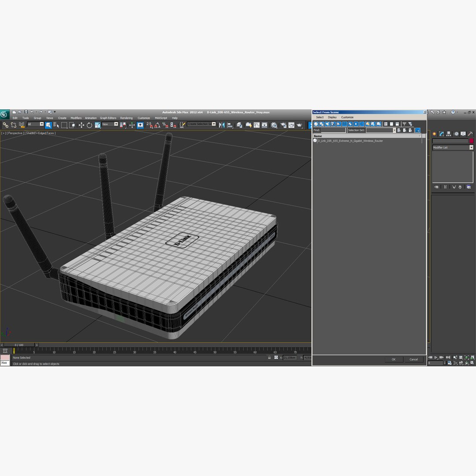476x476 pixels.
Task: Open the Motion command panel tab
Action: pos(456,134)
